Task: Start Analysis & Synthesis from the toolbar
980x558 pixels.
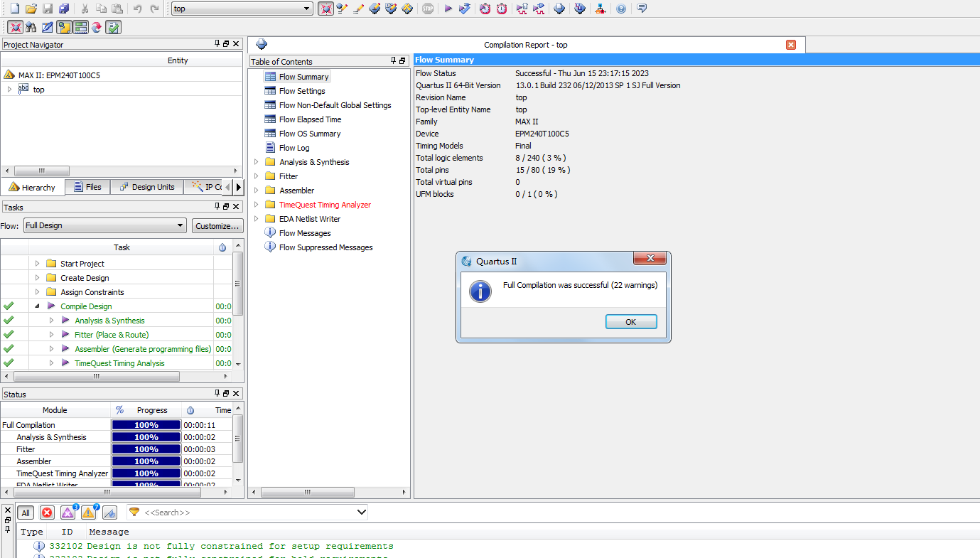Action: coord(465,9)
